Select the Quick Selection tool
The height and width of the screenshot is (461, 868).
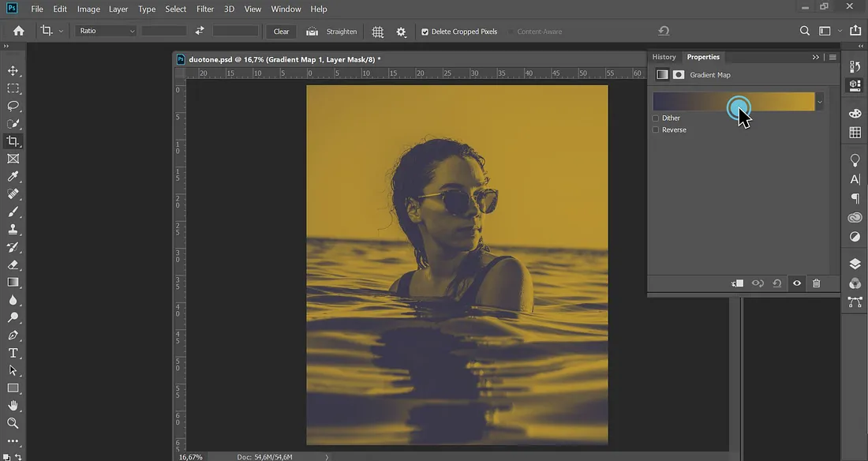[x=13, y=124]
